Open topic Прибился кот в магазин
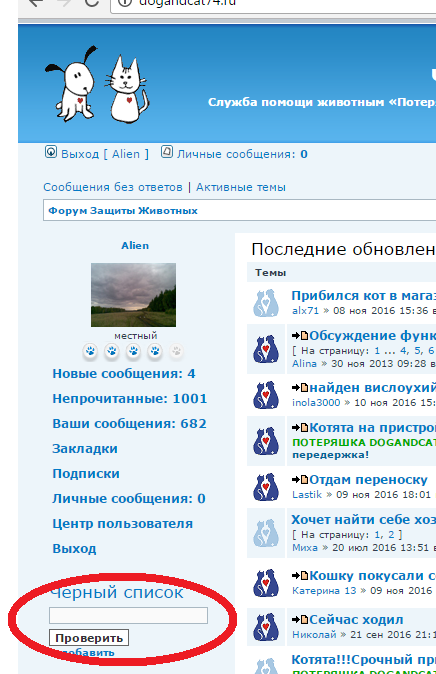The height and width of the screenshot is (674, 436). [364, 296]
